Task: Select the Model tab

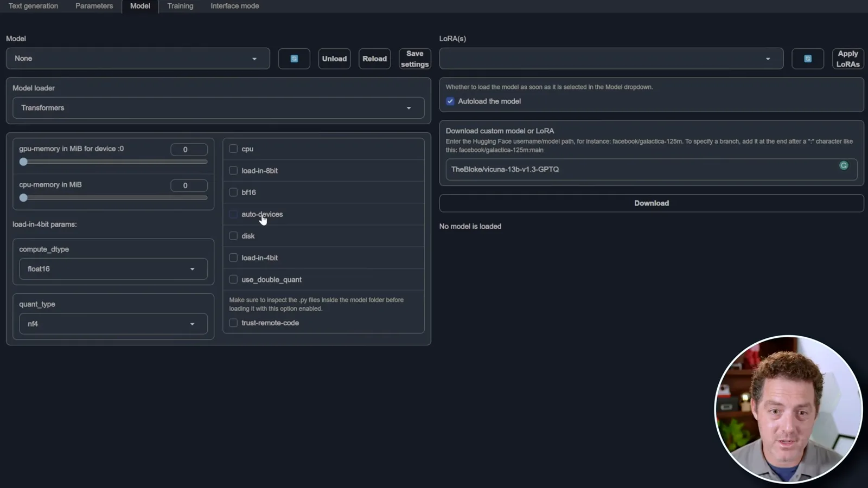Action: point(140,6)
